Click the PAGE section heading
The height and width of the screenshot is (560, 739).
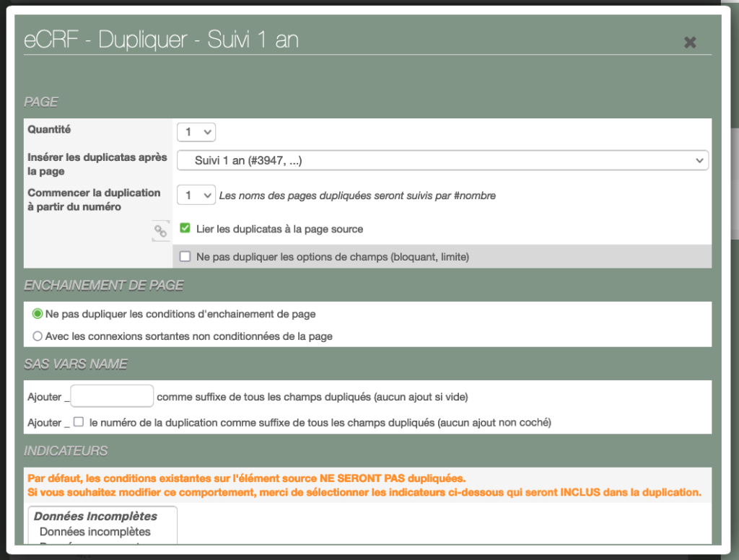[41, 102]
